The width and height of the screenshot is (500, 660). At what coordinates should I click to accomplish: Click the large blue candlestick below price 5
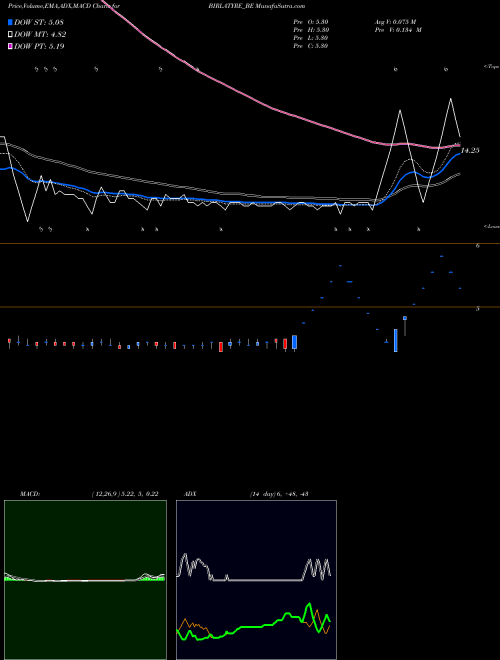coord(396,340)
